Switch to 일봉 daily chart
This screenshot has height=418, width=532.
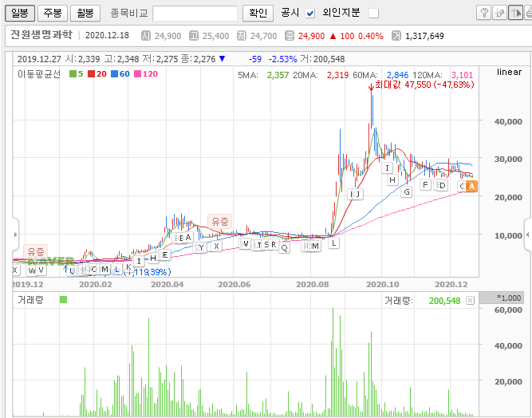[20, 14]
